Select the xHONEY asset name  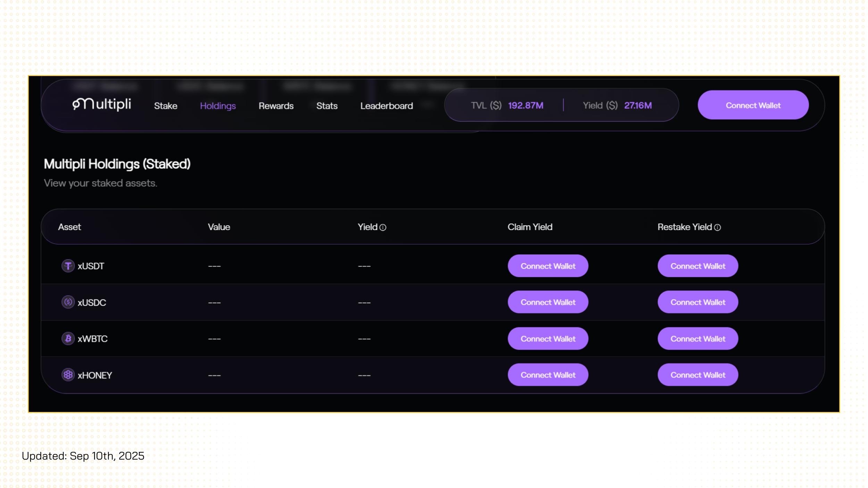tap(95, 375)
